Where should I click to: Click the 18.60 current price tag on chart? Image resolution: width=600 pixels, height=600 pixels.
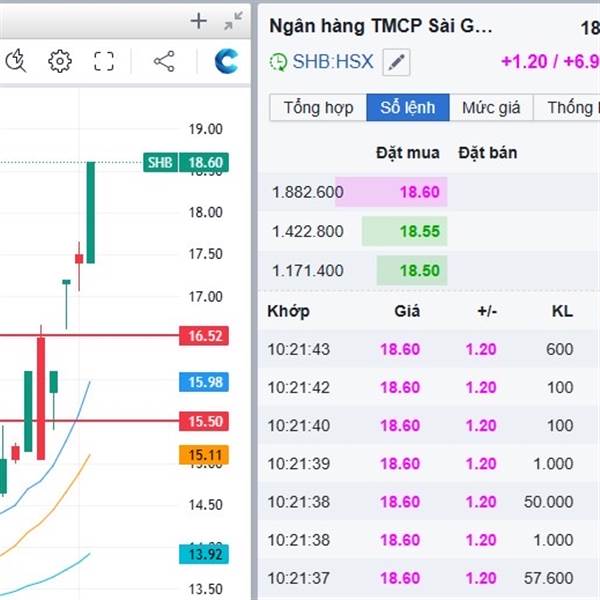click(204, 163)
